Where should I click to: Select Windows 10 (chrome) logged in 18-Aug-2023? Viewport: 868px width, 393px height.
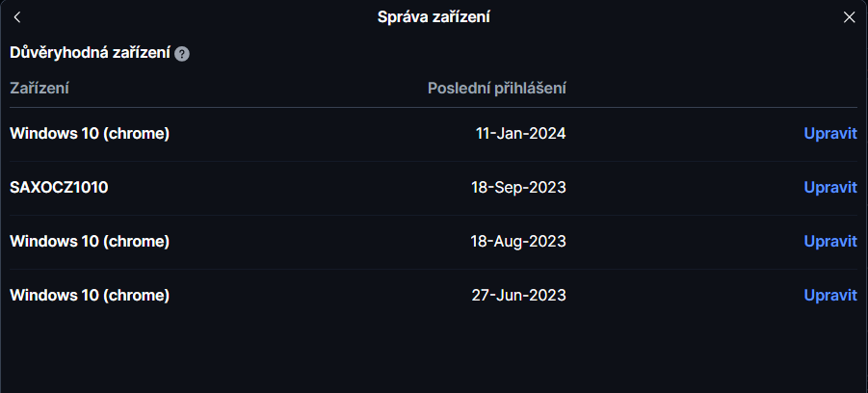(90, 242)
